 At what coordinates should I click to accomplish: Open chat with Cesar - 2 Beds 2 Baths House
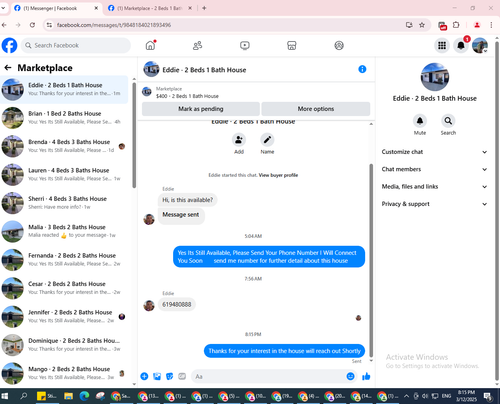click(x=64, y=288)
